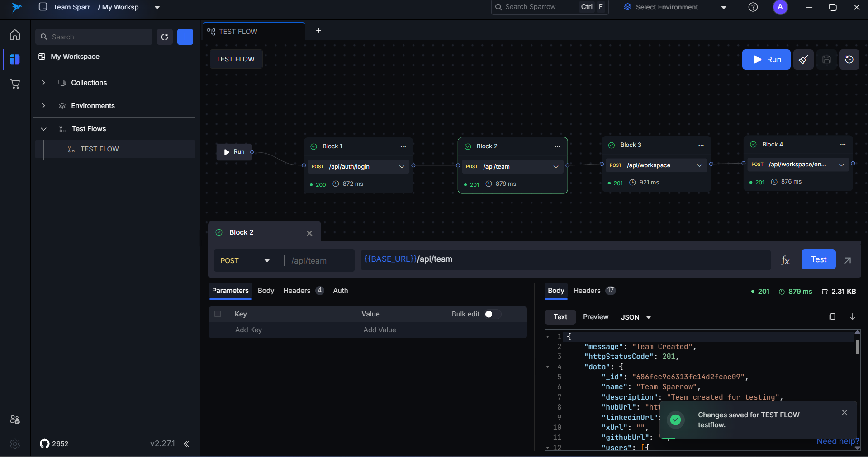Open Block 1 three-dot menu
The image size is (868, 457).
[403, 146]
